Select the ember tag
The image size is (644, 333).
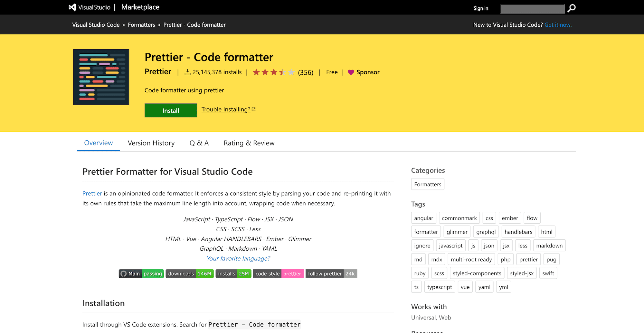tap(510, 218)
